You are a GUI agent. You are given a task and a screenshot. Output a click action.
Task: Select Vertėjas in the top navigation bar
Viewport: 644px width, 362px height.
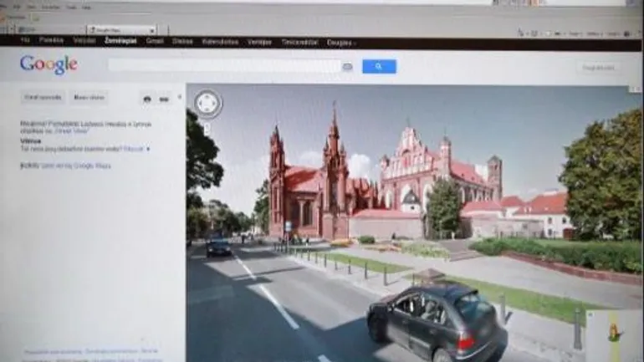(259, 41)
